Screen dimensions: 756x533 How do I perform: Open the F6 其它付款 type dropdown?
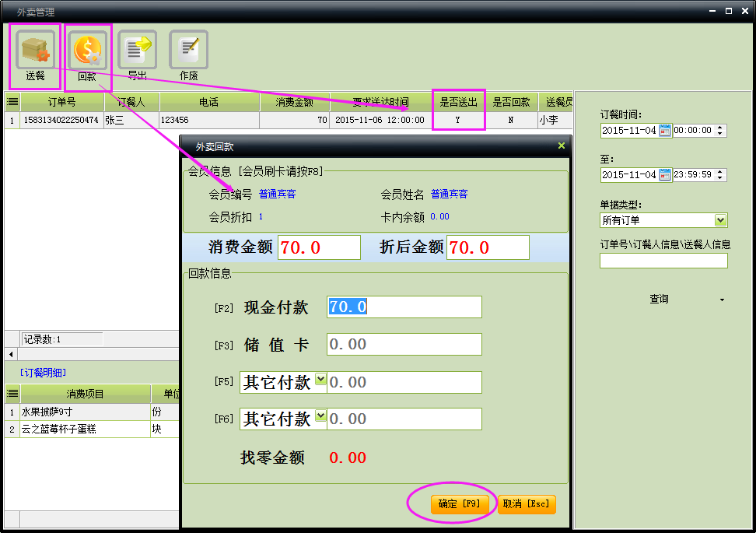click(320, 416)
